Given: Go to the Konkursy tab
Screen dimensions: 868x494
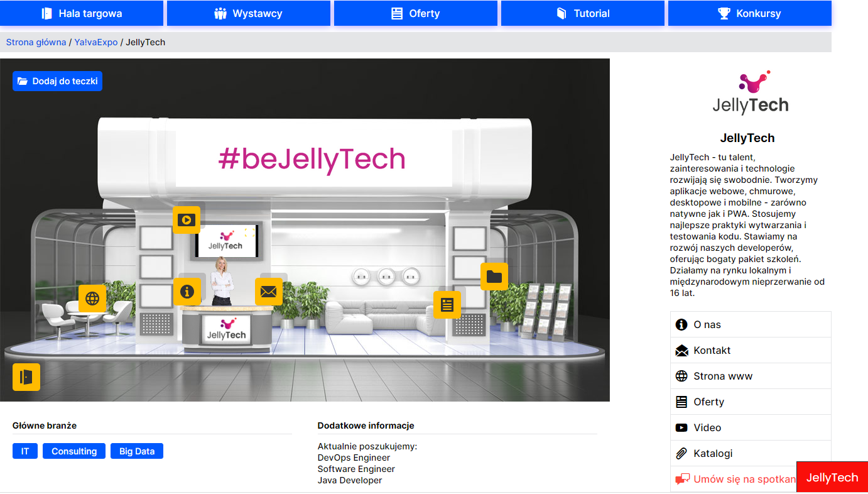Looking at the screenshot, I should (x=749, y=13).
